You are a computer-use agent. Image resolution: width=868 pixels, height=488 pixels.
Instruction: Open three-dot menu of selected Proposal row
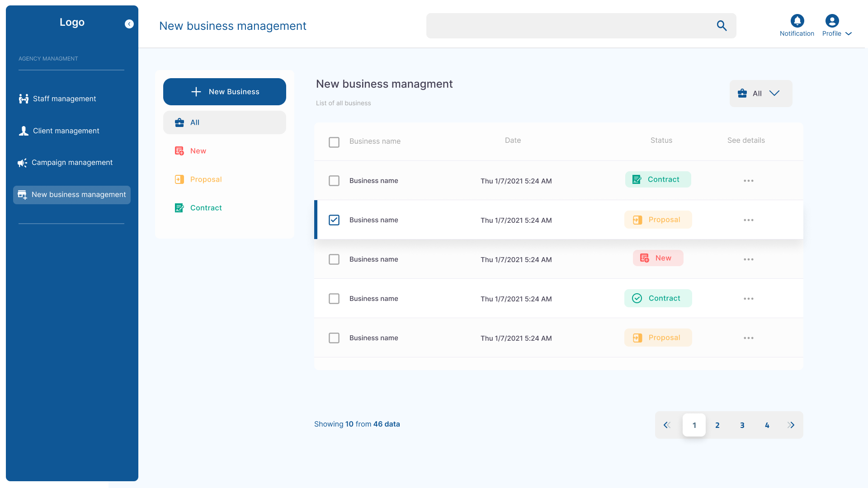tap(749, 220)
